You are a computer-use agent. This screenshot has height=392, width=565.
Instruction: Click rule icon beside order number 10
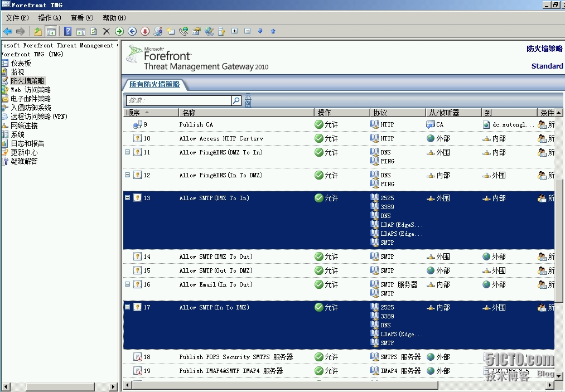[137, 138]
